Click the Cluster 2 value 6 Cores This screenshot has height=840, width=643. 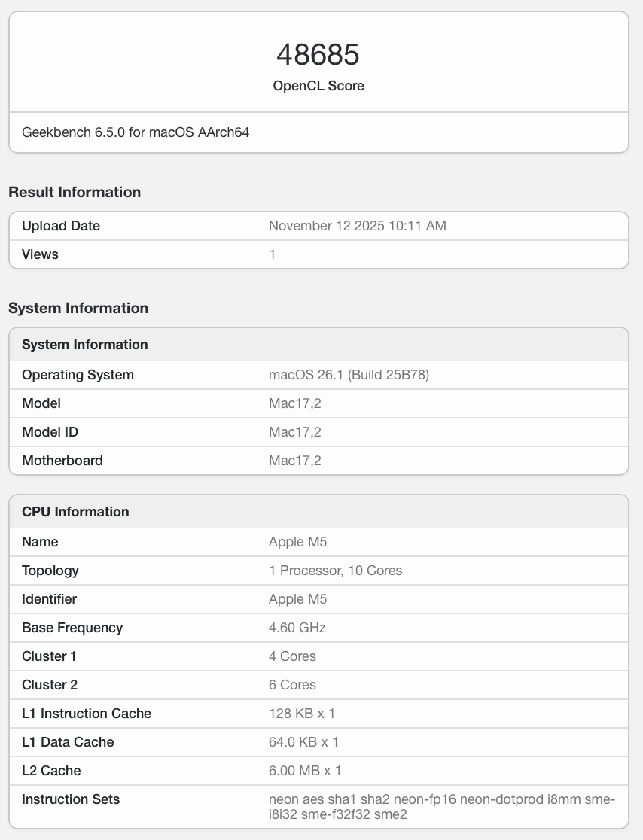pos(292,685)
